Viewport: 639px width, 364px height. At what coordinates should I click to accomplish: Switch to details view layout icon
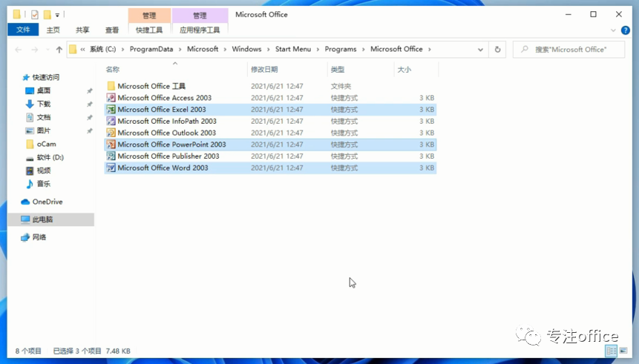612,351
